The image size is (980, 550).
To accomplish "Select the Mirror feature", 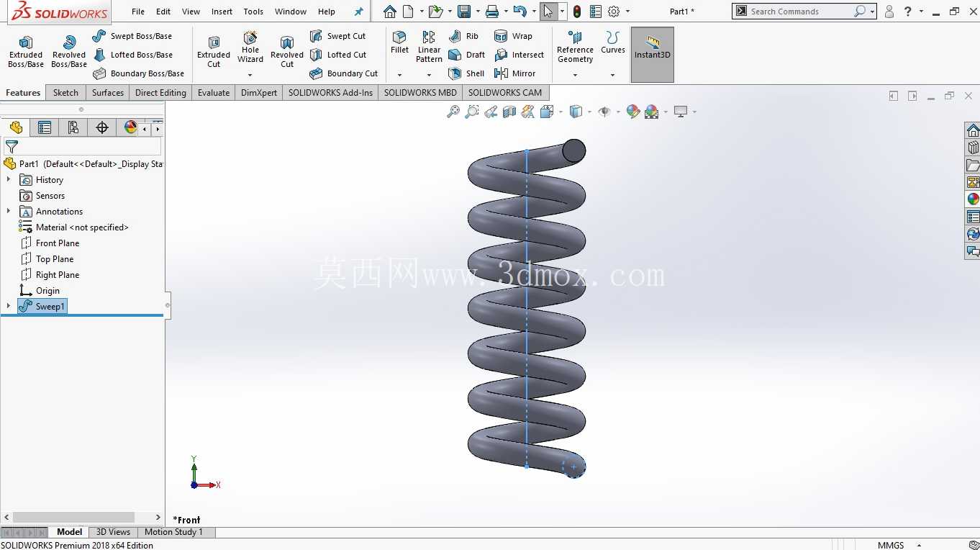I will [x=515, y=73].
